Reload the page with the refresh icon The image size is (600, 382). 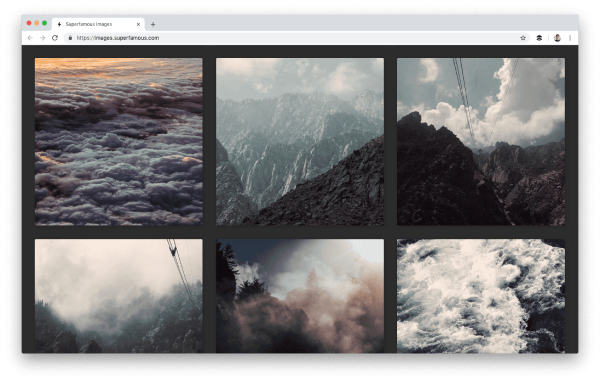tap(55, 38)
